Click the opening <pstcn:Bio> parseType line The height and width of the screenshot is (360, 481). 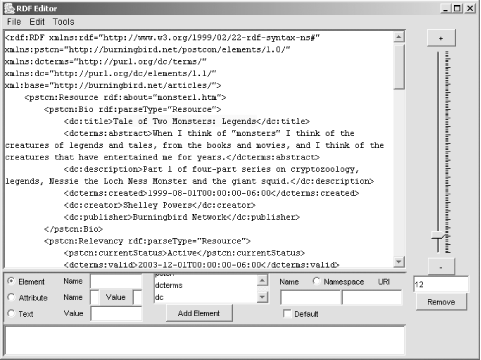(x=132, y=109)
